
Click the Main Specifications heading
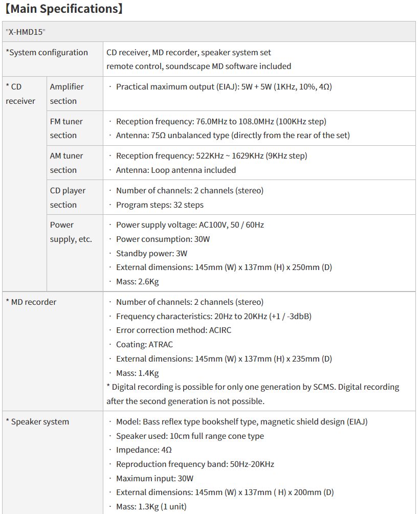pos(64,9)
